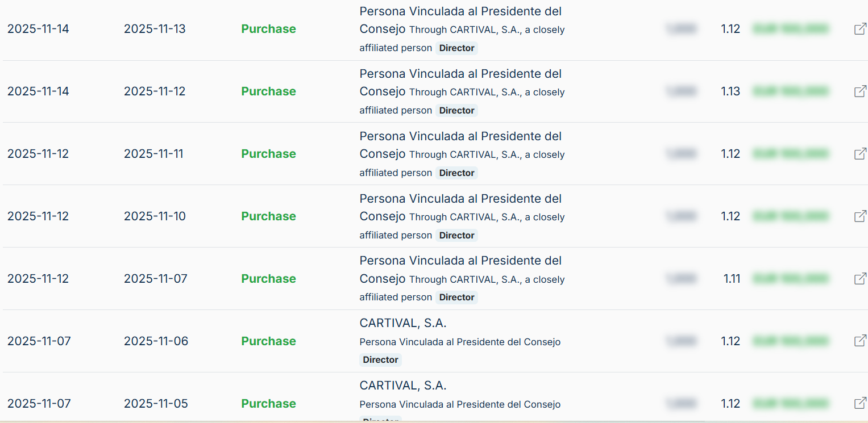This screenshot has height=423, width=868.
Task: Open external link for 2025-11-06 CARTIVAL purchase
Action: click(860, 341)
